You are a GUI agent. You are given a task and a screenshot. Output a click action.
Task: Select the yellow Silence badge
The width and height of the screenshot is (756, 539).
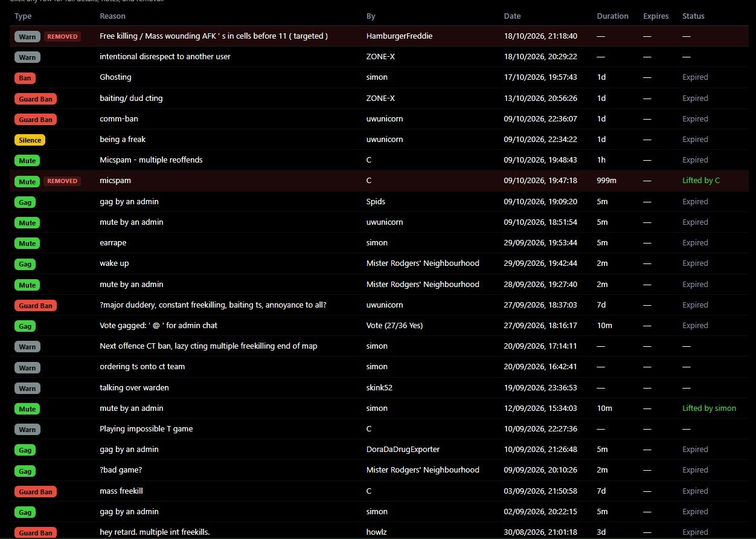click(x=30, y=140)
